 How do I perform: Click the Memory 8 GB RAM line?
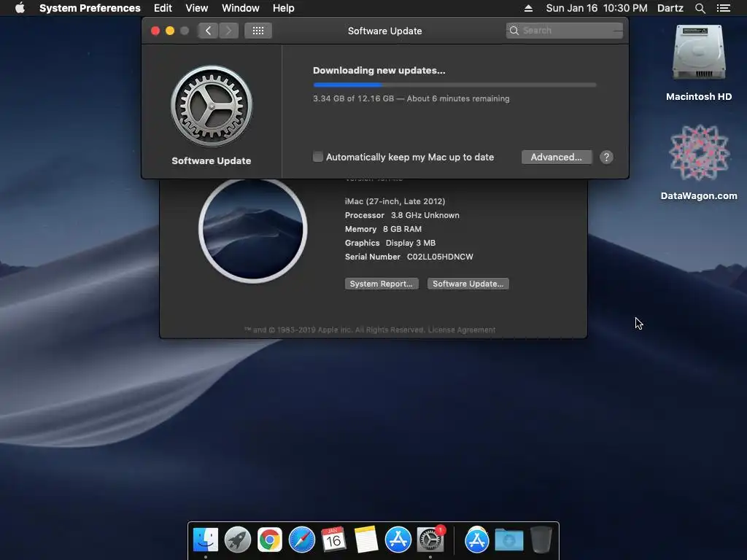(x=383, y=229)
